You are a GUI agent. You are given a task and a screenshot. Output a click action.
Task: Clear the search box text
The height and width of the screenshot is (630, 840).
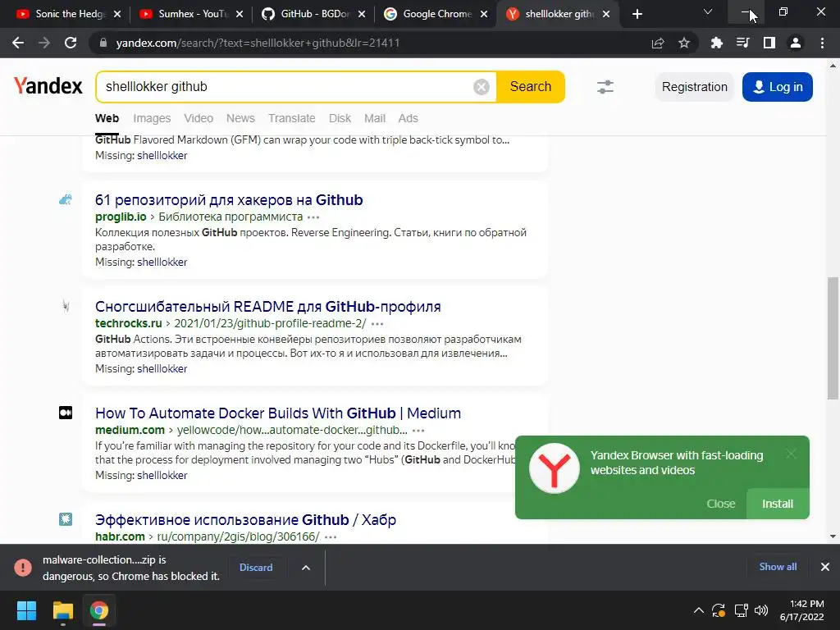[x=481, y=87]
